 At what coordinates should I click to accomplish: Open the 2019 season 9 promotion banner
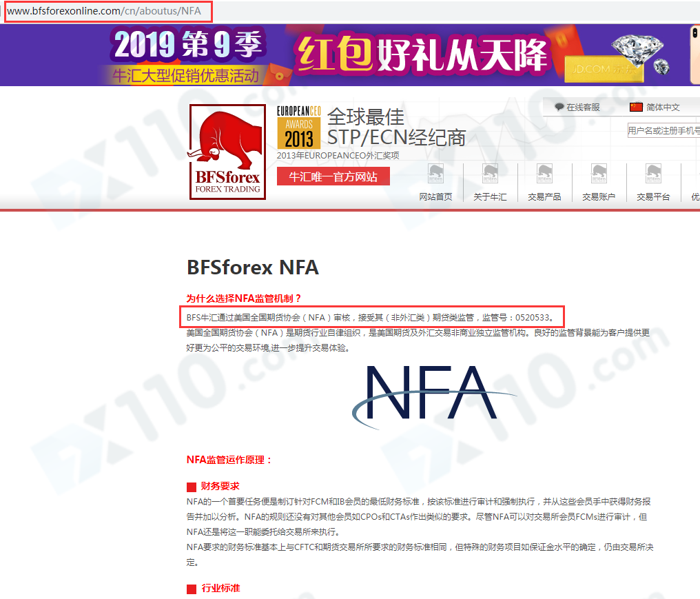pyautogui.click(x=350, y=55)
